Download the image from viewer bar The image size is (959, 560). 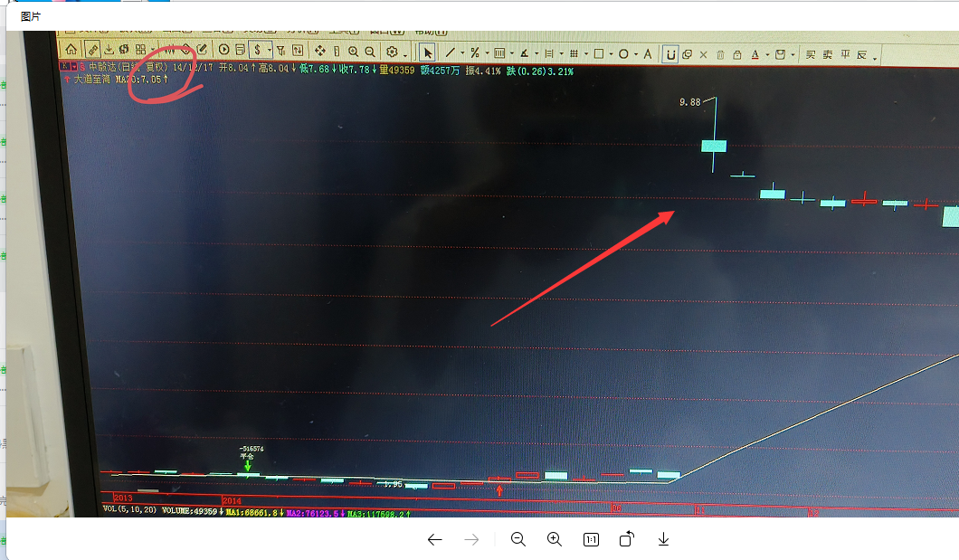coord(663,539)
